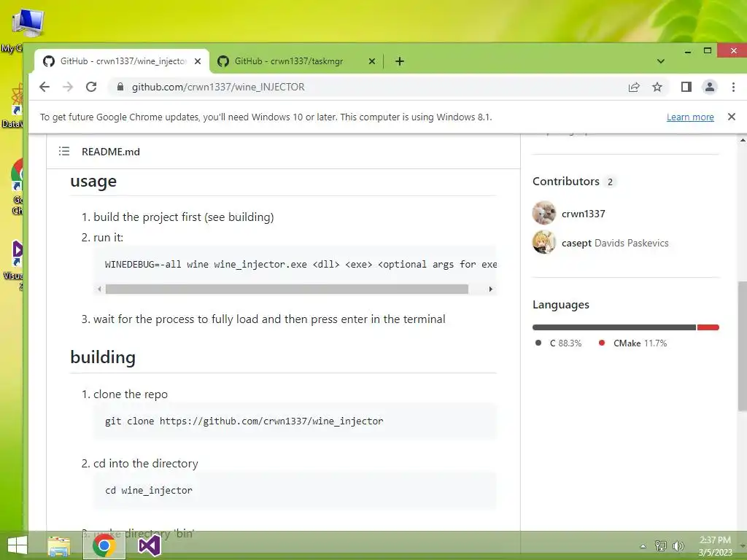Viewport: 747px width, 560px height.
Task: Open the Windows Start button
Action: coord(18,545)
